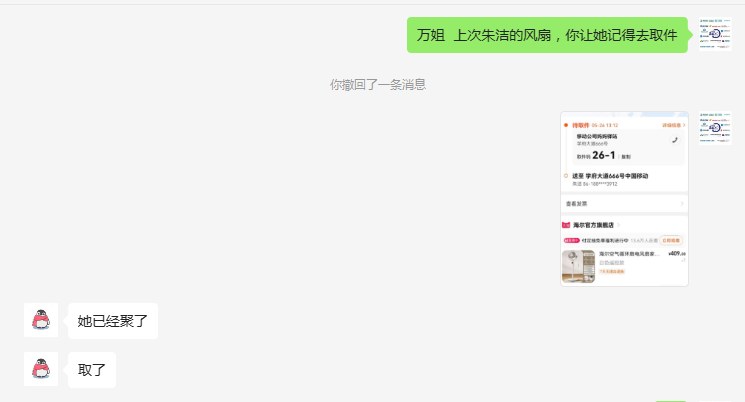The image size is (745, 402).
Task: Click the 你撤回了一条消息 notice
Action: coord(378,85)
